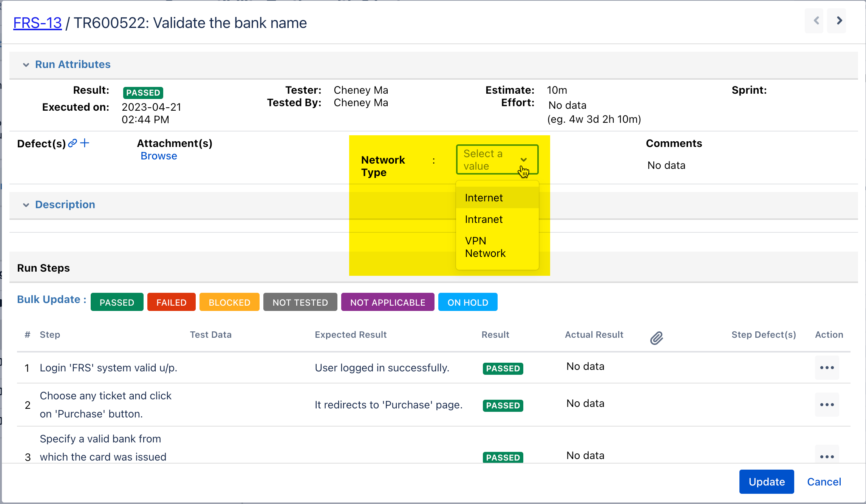Collapse the Description section
Screen dimensions: 866x504
pos(26,205)
